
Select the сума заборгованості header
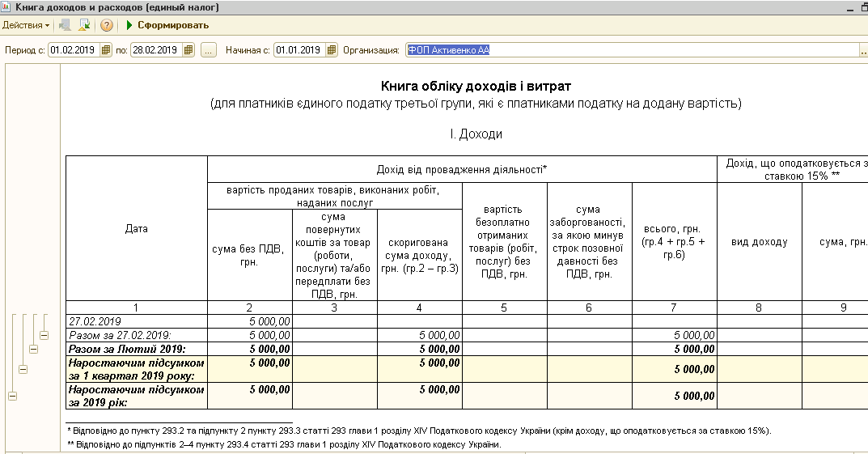590,242
